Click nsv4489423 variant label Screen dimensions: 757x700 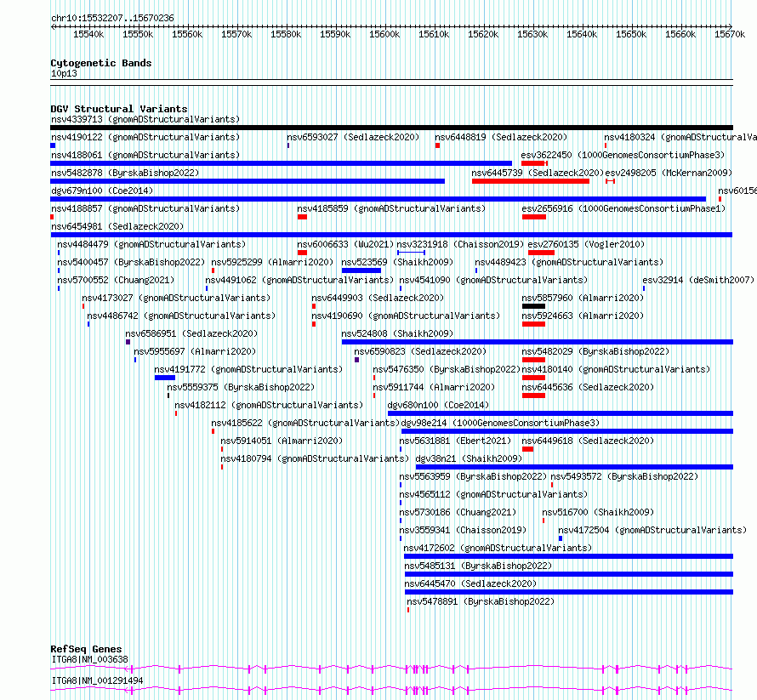[x=569, y=262]
